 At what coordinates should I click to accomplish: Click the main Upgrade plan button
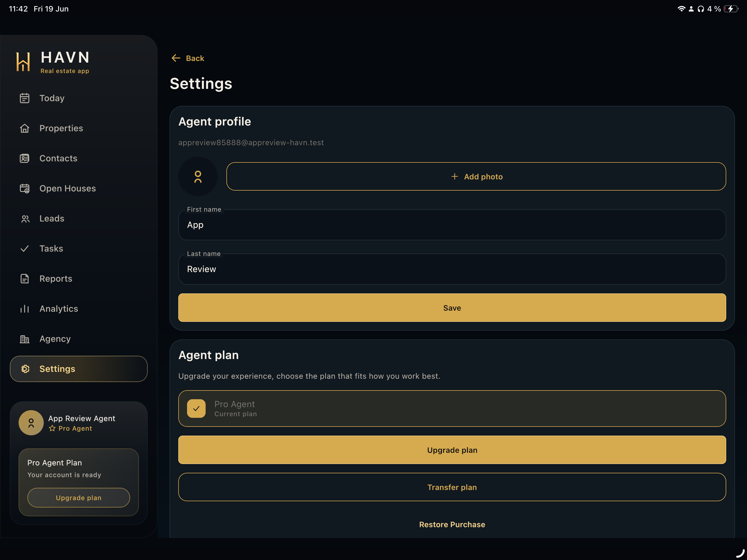point(452,450)
